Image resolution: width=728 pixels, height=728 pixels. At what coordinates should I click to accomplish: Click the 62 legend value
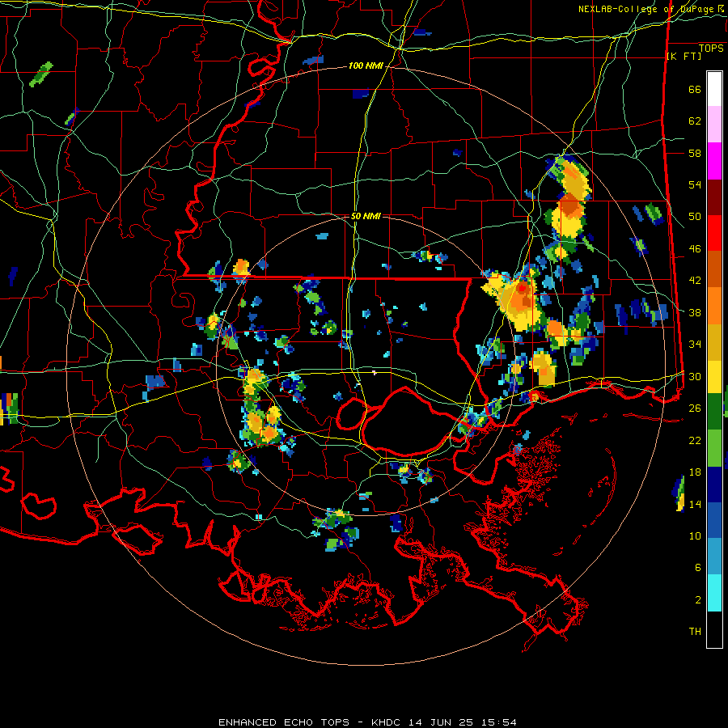695,121
